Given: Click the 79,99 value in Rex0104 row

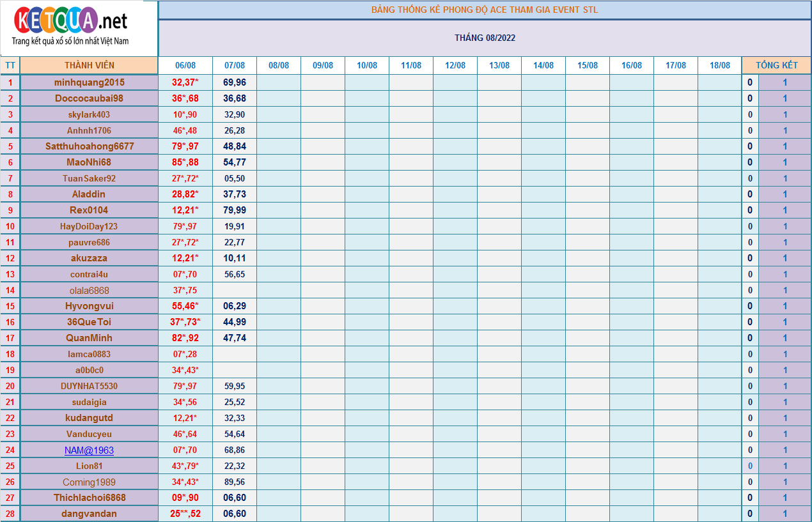Looking at the screenshot, I should pos(235,210).
